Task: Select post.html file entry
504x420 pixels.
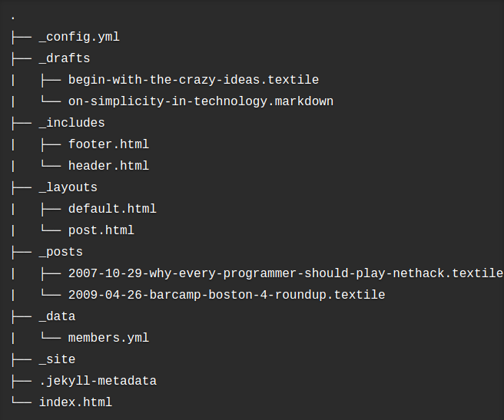Action: pyautogui.click(x=101, y=230)
